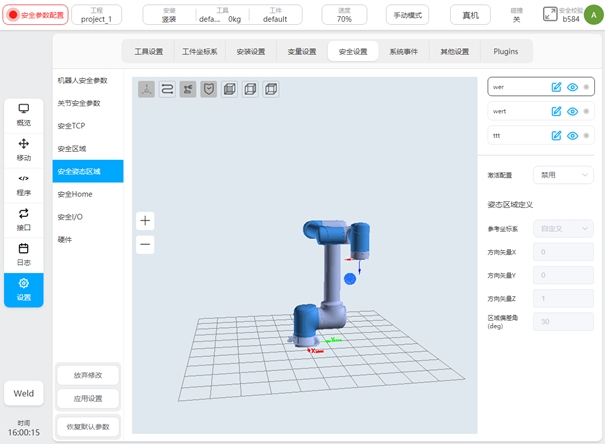605x444 pixels.
Task: Expand the 参考坐标系 dropdown
Action: (x=564, y=228)
